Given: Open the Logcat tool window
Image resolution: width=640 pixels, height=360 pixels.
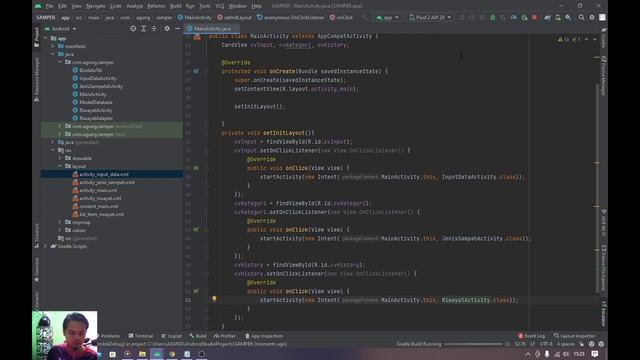Looking at the screenshot, I should [171, 336].
